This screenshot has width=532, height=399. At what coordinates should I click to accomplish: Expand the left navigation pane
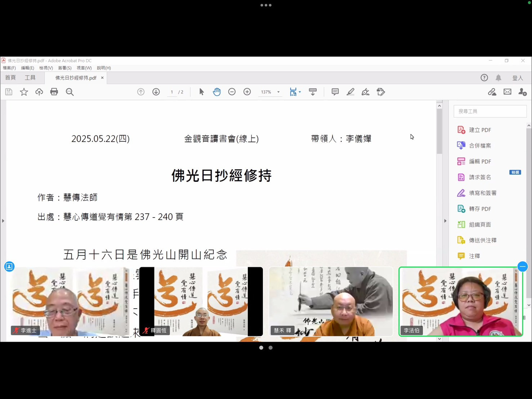(3, 221)
